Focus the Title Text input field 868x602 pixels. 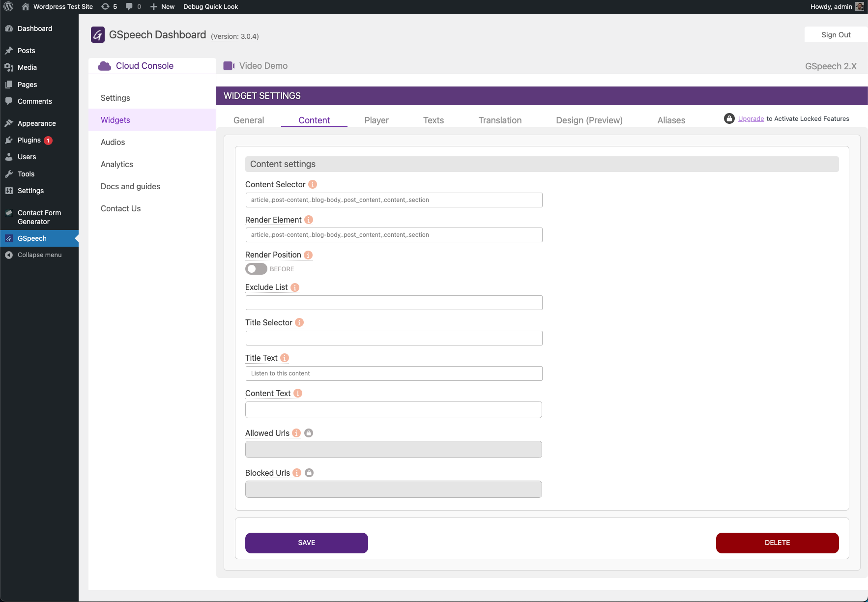point(394,373)
